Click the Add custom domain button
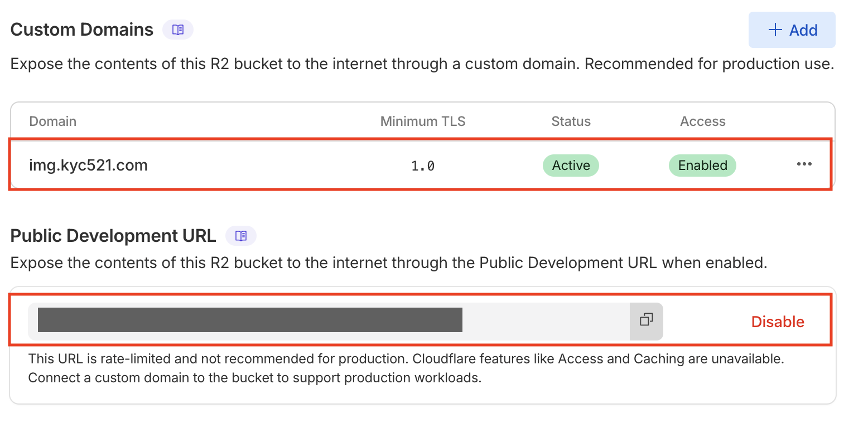Image resolution: width=868 pixels, height=428 pixels. 792,30
